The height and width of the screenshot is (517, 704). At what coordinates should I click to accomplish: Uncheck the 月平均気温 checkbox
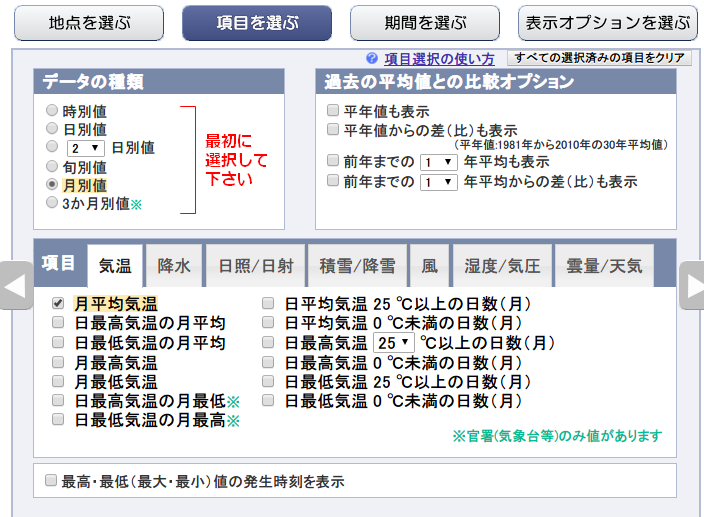(58, 303)
